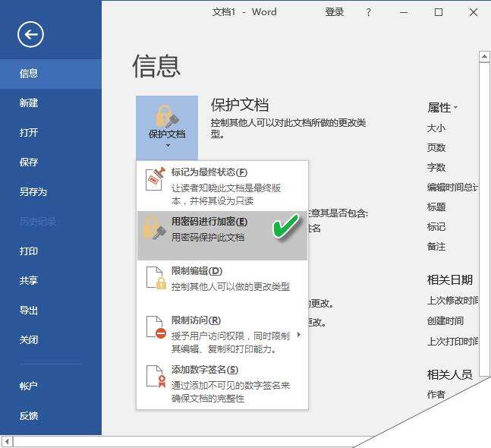Expand the 限制访问 submenu arrow

tap(299, 335)
